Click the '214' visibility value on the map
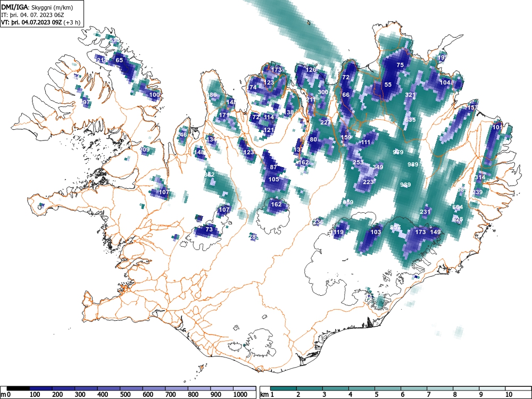The height and width of the screenshot is (399, 532). (102, 61)
